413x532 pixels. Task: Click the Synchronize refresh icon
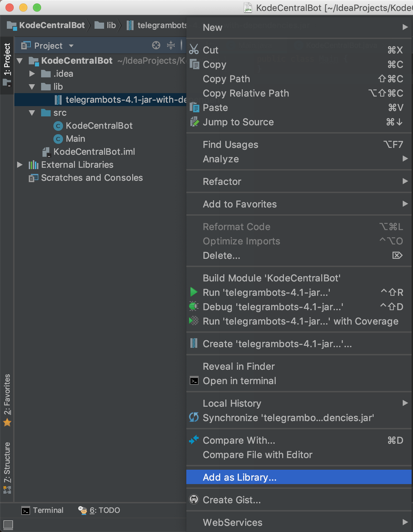194,417
